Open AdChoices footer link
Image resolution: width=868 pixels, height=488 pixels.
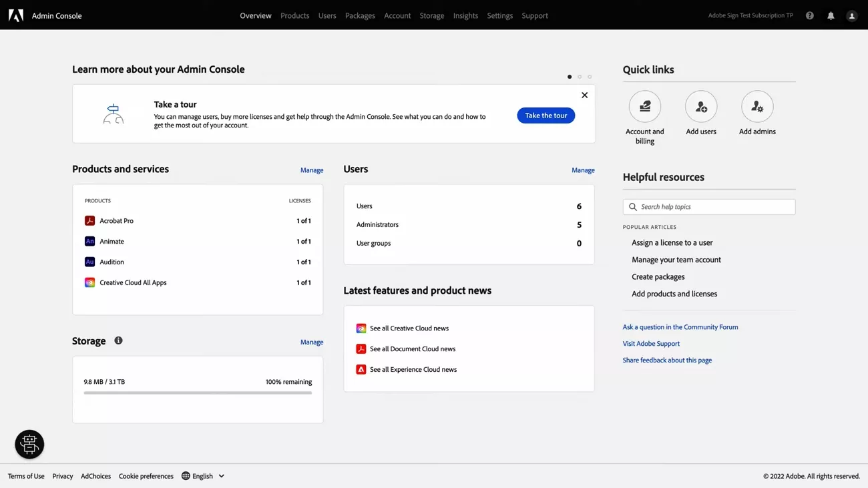pyautogui.click(x=95, y=476)
